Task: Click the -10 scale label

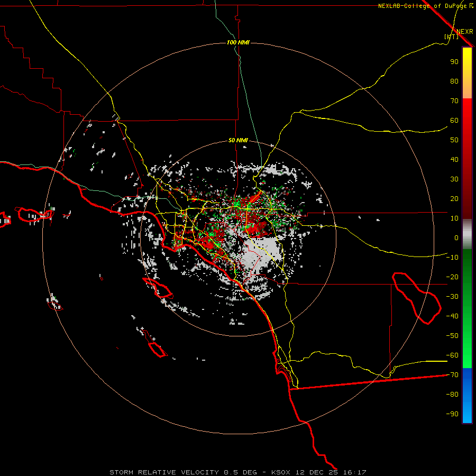Action: pyautogui.click(x=452, y=258)
